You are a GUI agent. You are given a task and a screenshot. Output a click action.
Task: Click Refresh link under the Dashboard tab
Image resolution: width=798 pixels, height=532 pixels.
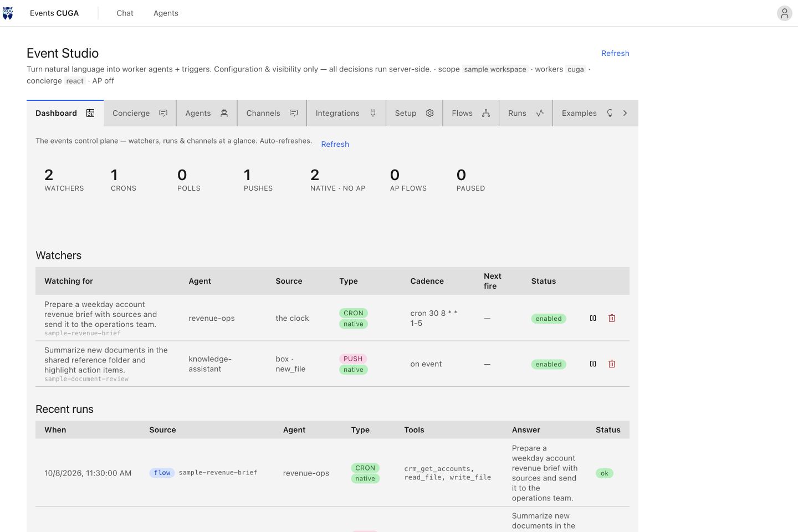[x=335, y=144]
